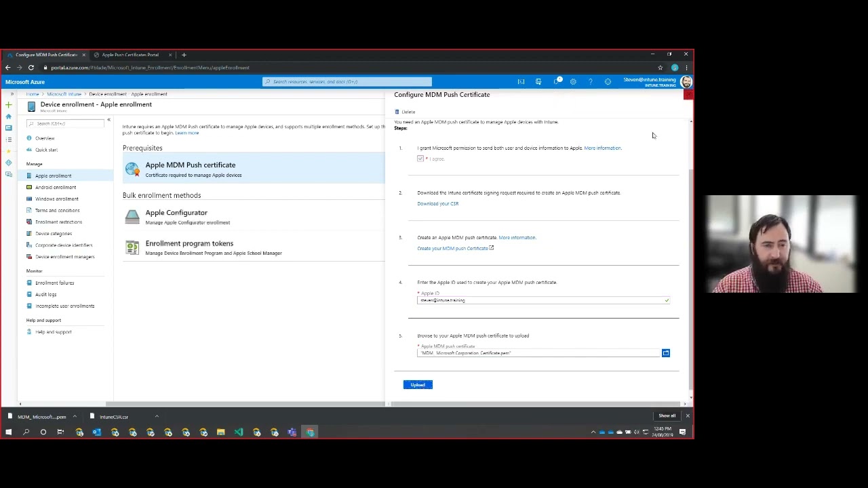Screen dimensions: 868x488
Task: Open Help and support item
Action: point(53,331)
